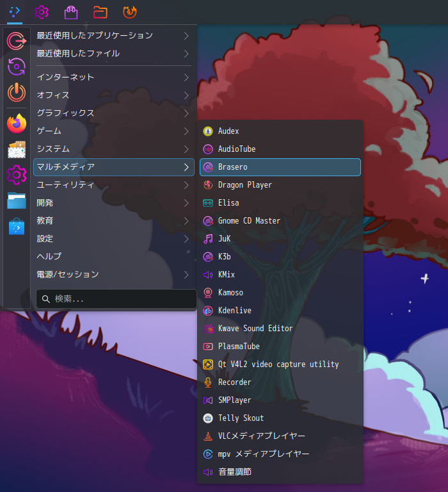This screenshot has width=448, height=492.
Task: Expand 最近使用したファイル submenu arrow
Action: pyautogui.click(x=186, y=54)
